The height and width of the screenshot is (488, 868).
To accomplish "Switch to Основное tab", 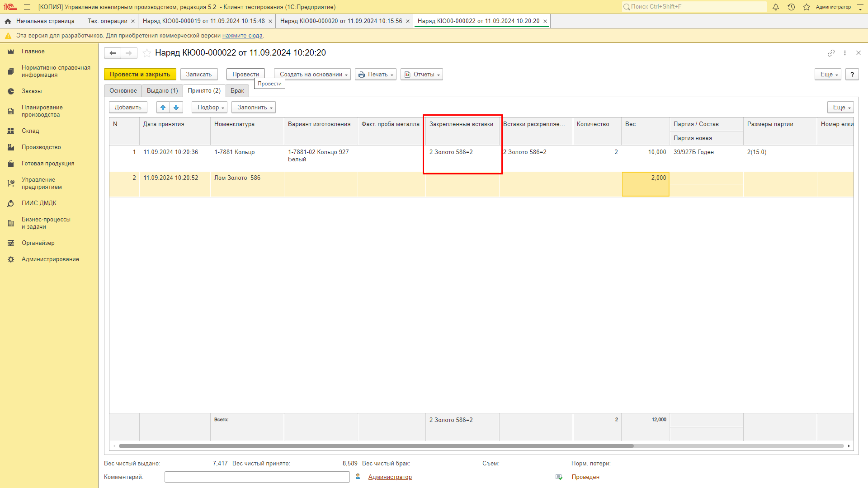I will [123, 91].
